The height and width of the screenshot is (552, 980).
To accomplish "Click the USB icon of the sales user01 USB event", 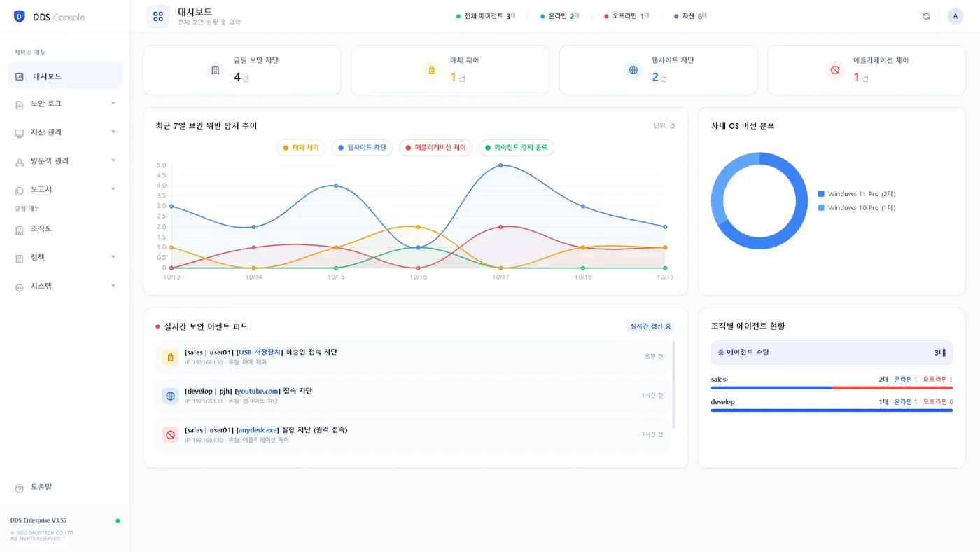I will coord(170,357).
